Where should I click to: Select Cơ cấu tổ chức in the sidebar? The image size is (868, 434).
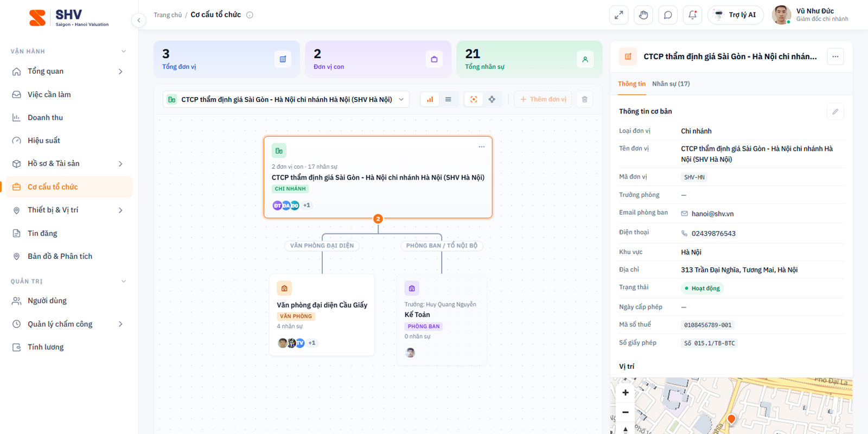[69, 187]
